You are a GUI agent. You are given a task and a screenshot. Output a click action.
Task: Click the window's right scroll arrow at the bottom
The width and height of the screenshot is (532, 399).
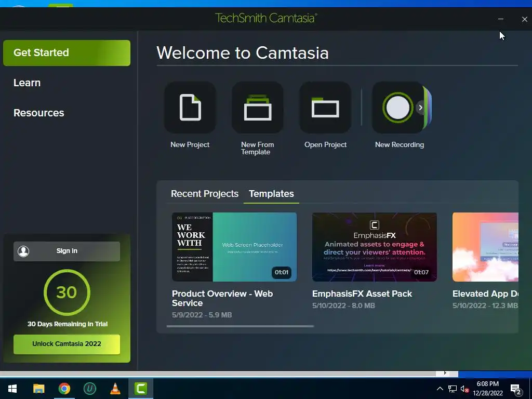click(x=445, y=373)
